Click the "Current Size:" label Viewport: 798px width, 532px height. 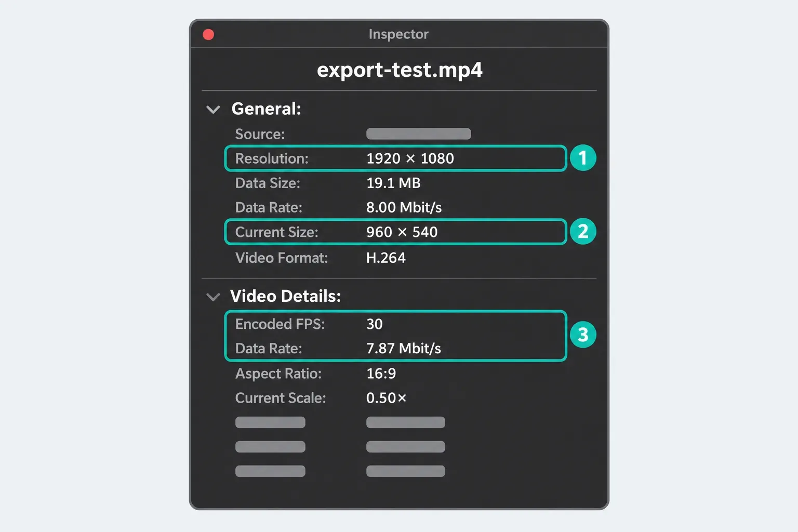[276, 232]
